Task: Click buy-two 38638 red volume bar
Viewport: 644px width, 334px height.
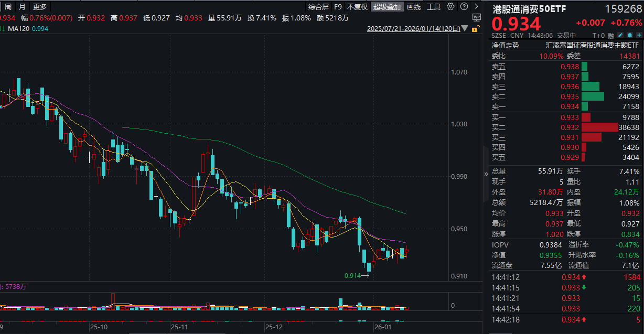Action: [x=599, y=127]
